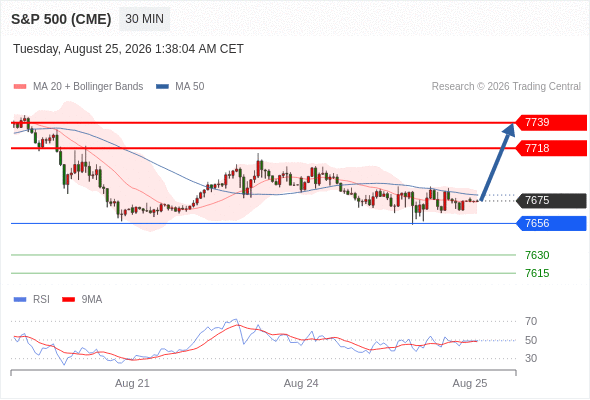Click the blue MA 50 legend swatch
This screenshot has height=400, width=590.
point(162,87)
